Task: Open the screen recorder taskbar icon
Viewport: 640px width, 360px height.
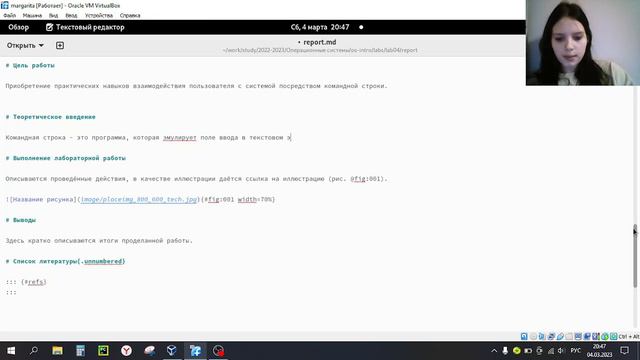Action: click(x=218, y=351)
